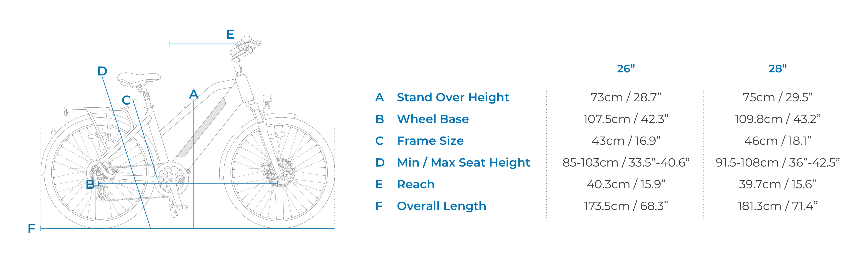The image size is (868, 272).
Task: Click the Min / Max Seat Height label
Action: 463,163
